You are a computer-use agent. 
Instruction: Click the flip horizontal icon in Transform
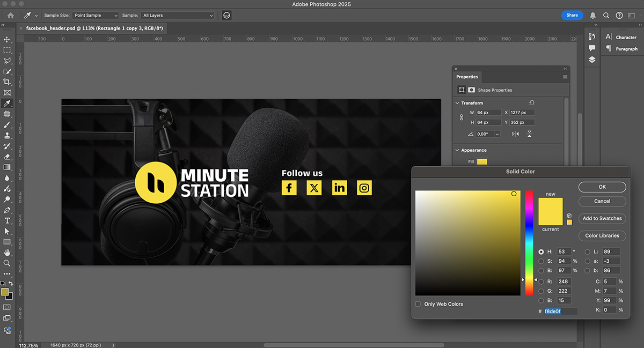[x=516, y=134]
